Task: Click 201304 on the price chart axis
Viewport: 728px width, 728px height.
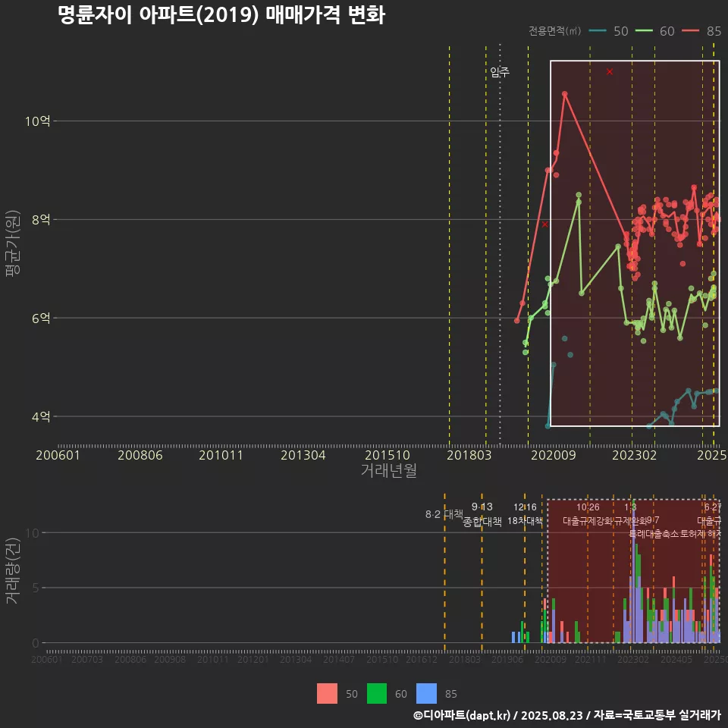Action: [x=303, y=455]
